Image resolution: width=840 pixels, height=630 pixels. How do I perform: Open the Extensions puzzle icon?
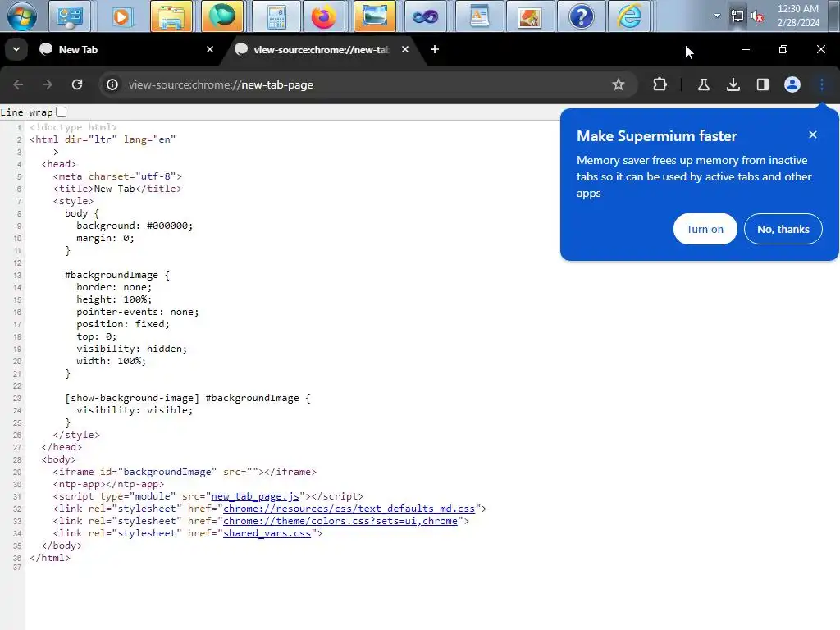click(x=660, y=84)
